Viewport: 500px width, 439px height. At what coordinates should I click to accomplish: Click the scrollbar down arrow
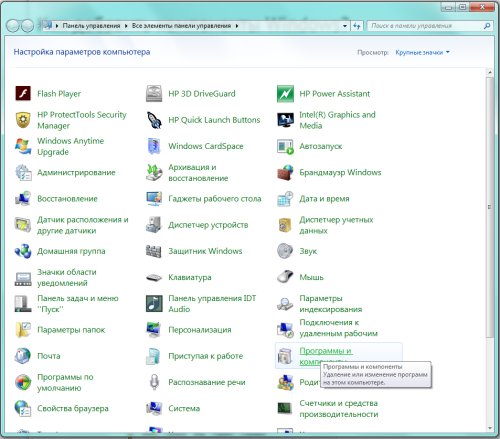(x=490, y=428)
